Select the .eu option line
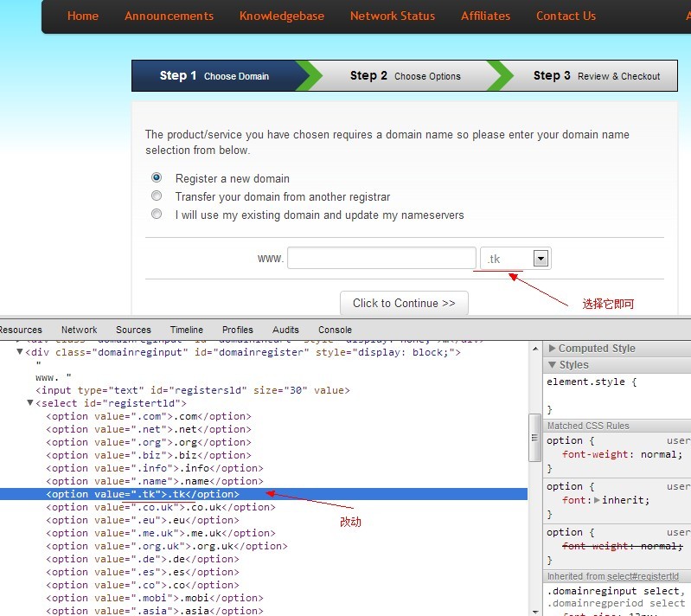This screenshot has height=616, width=691. pos(143,520)
